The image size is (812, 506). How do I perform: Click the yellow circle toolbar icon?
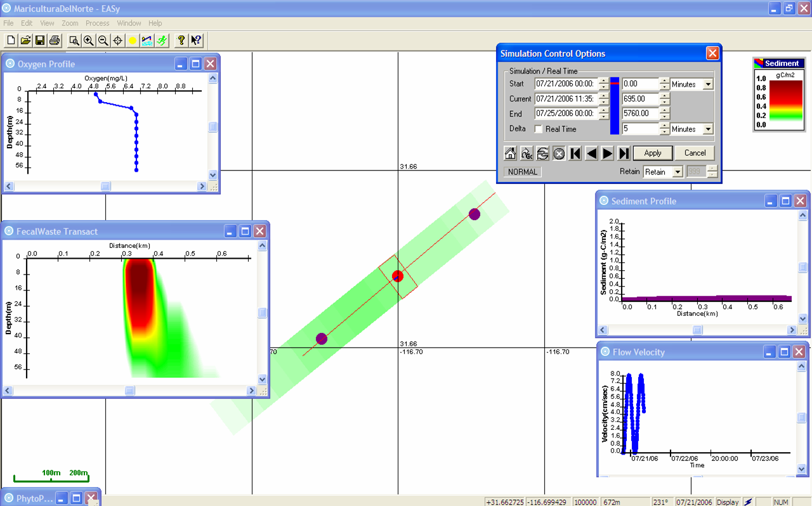(133, 41)
